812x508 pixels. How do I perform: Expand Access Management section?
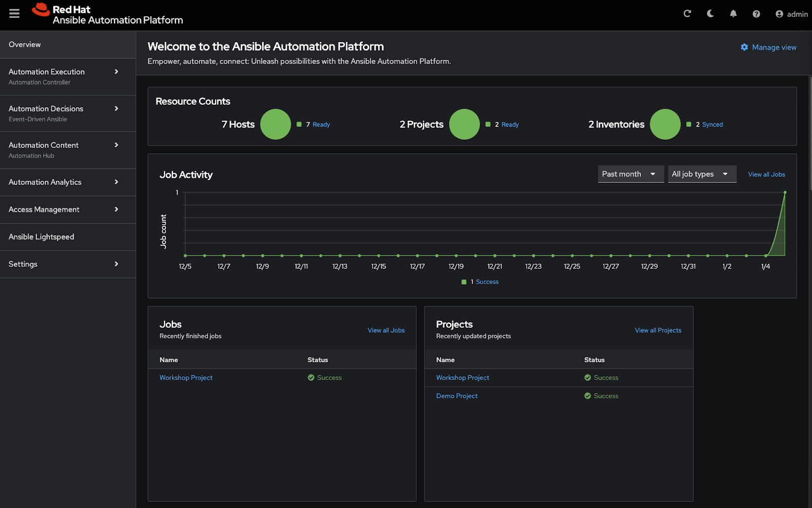[68, 210]
